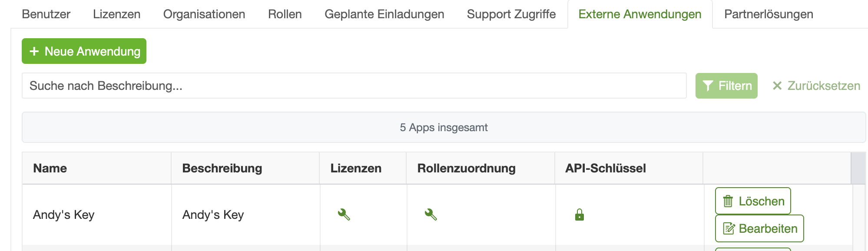Click the API-Schlüssel lock icon
This screenshot has height=251, width=868.
(579, 215)
